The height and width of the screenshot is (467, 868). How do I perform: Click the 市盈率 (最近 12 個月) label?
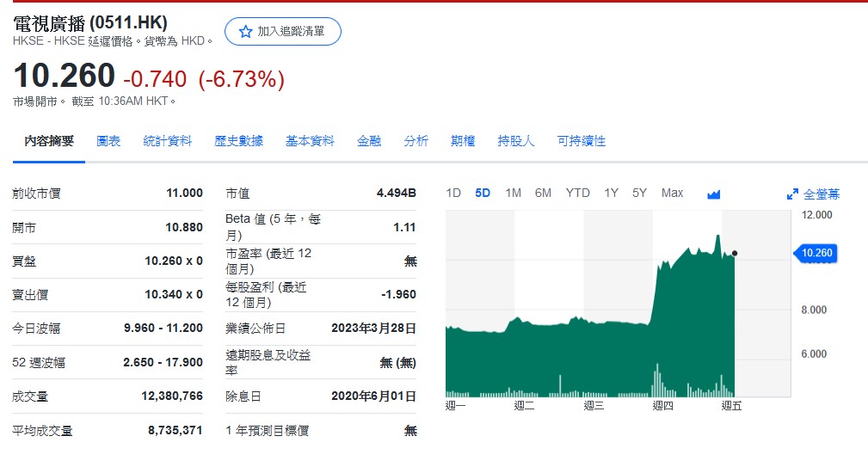point(268,261)
